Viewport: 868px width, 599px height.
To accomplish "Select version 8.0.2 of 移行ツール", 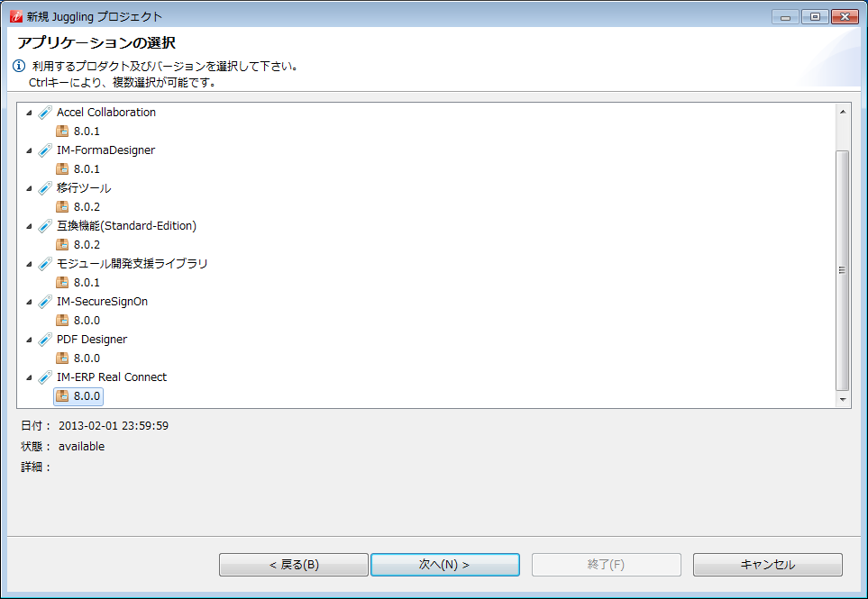I will [x=87, y=207].
